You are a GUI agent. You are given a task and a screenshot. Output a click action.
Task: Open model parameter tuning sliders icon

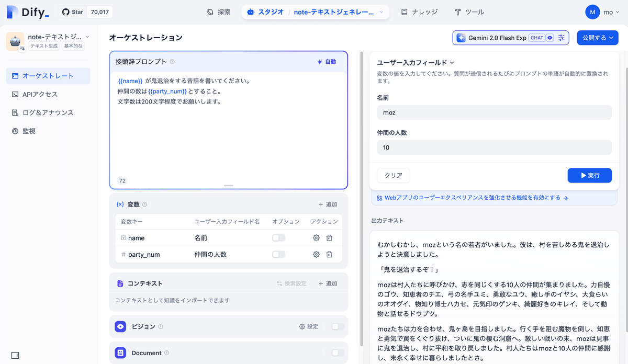[x=560, y=37]
